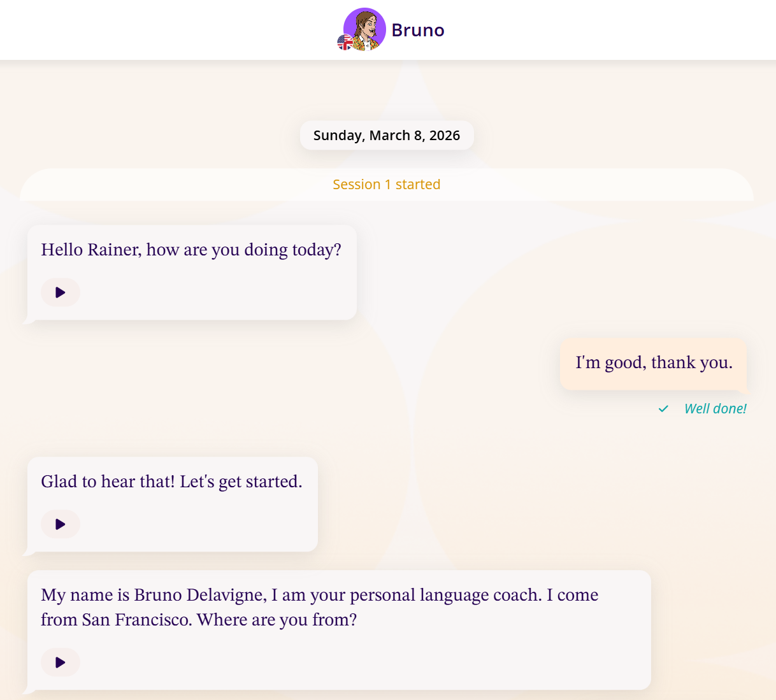Select the "I'm good, thank you." reply bubble

point(654,363)
